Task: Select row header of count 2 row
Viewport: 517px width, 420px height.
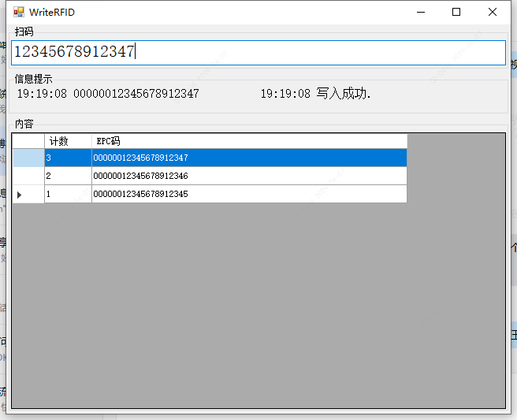Action: point(28,176)
